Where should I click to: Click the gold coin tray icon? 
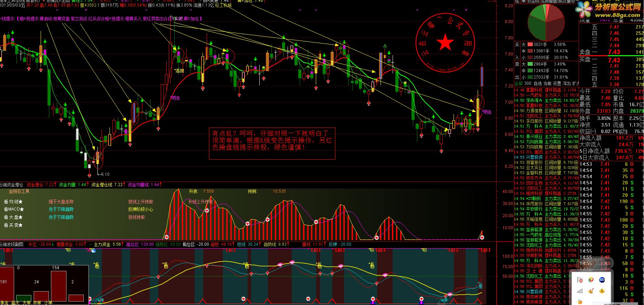click(x=602, y=291)
